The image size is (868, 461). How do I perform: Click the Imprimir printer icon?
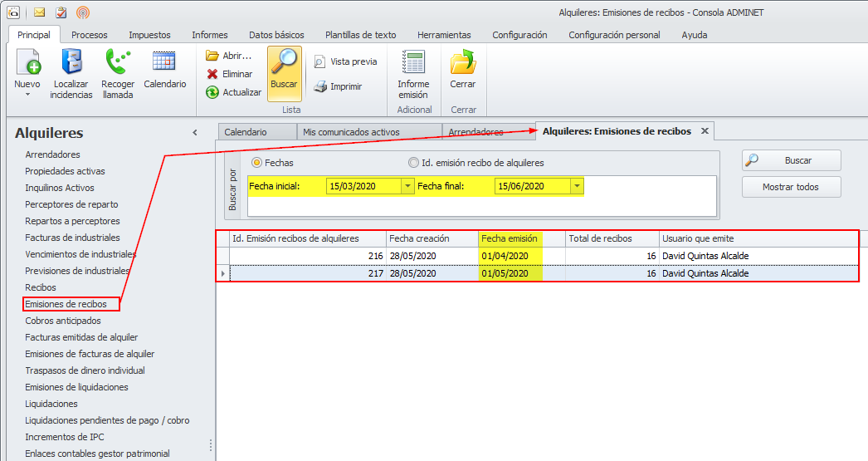[x=320, y=86]
